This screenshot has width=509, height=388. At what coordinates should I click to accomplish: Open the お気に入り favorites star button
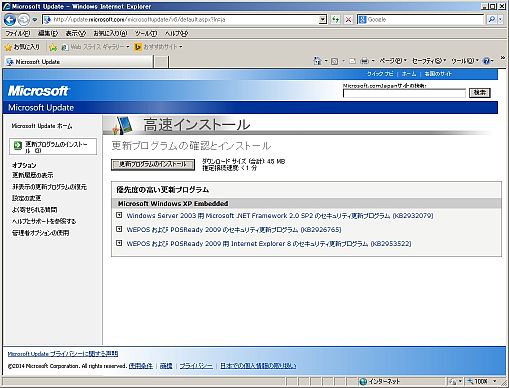(22, 47)
